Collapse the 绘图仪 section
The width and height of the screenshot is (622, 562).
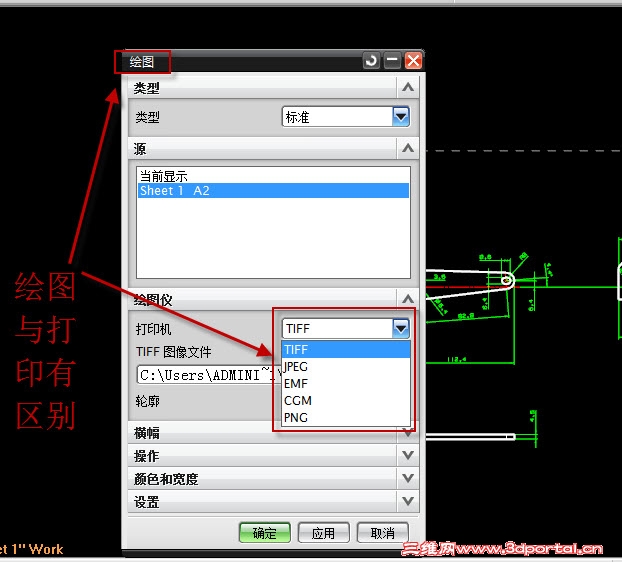[x=408, y=299]
